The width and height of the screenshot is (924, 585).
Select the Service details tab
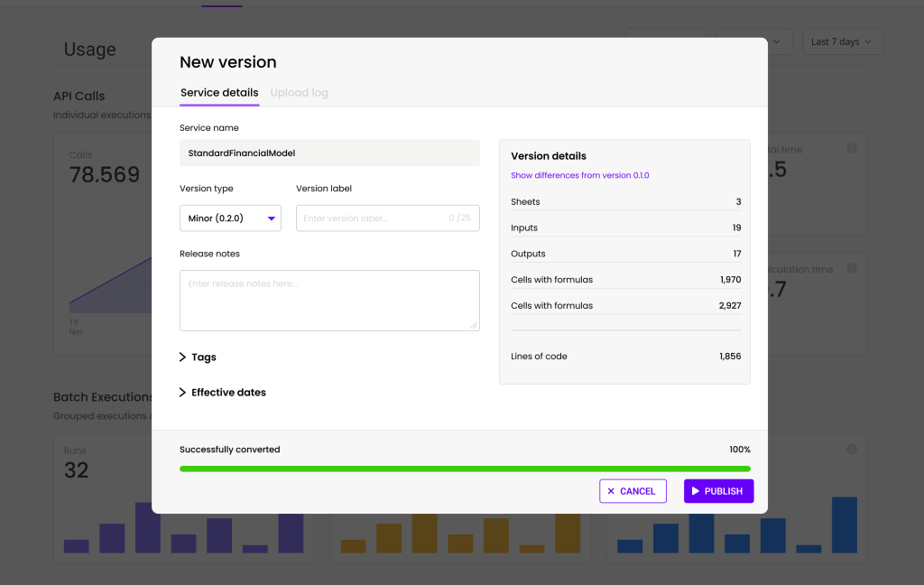tap(219, 92)
